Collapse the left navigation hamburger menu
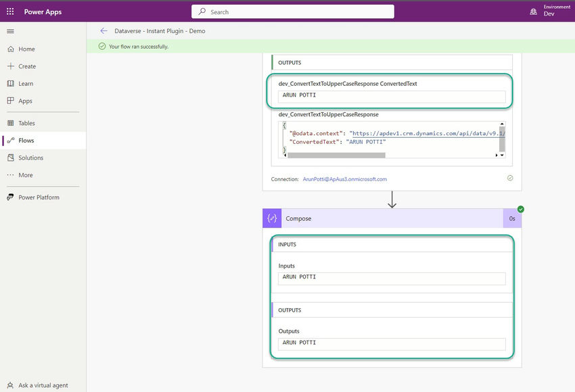 [x=10, y=32]
